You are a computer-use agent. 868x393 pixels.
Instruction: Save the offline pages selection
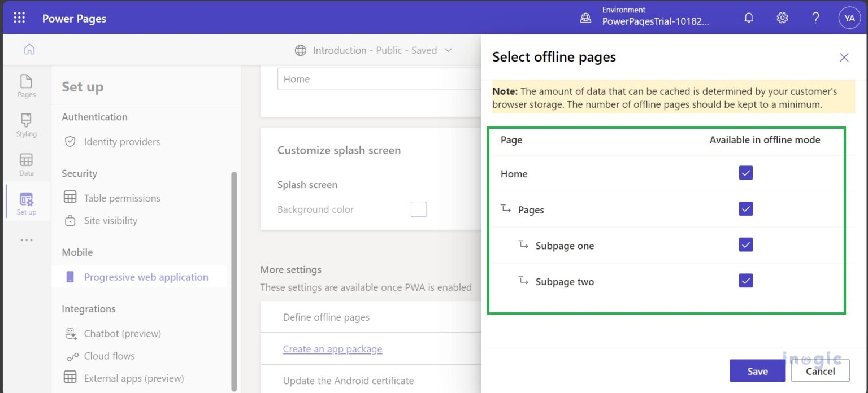(x=757, y=370)
